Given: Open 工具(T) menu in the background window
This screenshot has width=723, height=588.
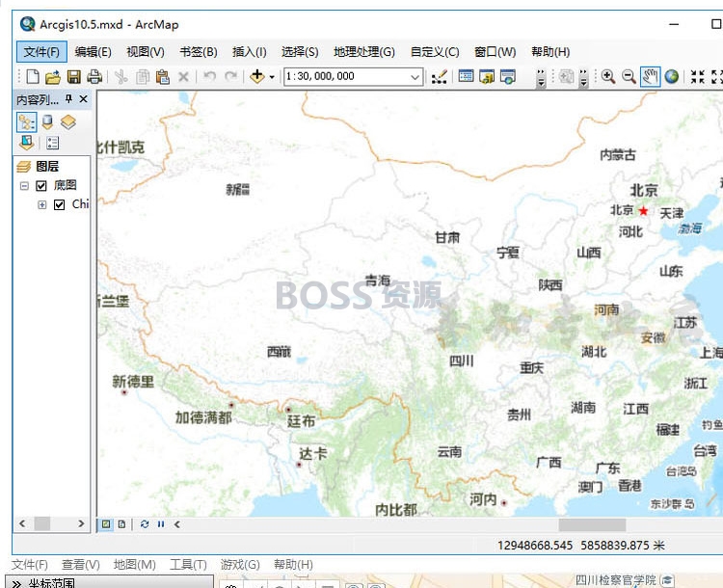Looking at the screenshot, I should pyautogui.click(x=188, y=564).
